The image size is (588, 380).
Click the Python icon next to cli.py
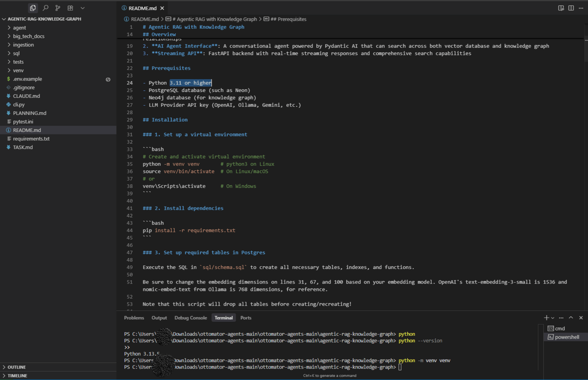pos(9,105)
